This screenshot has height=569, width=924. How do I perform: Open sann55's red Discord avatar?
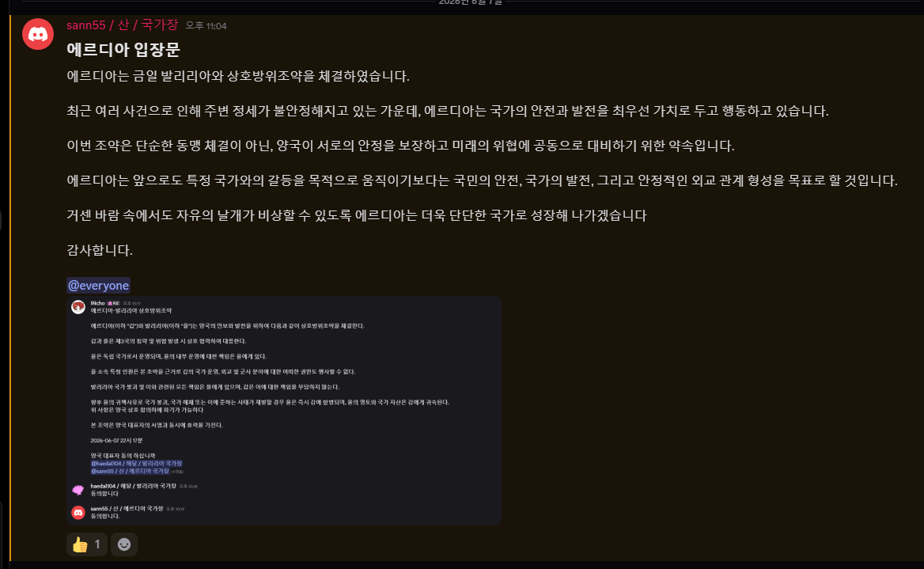[38, 33]
